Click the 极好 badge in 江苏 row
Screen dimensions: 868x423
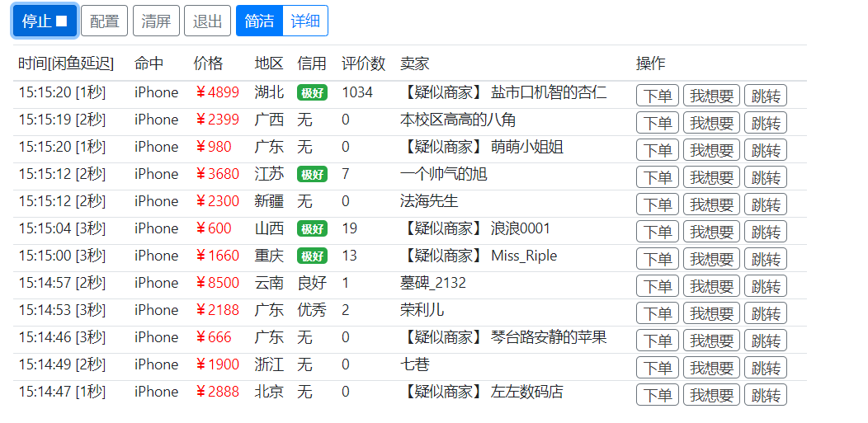point(312,175)
